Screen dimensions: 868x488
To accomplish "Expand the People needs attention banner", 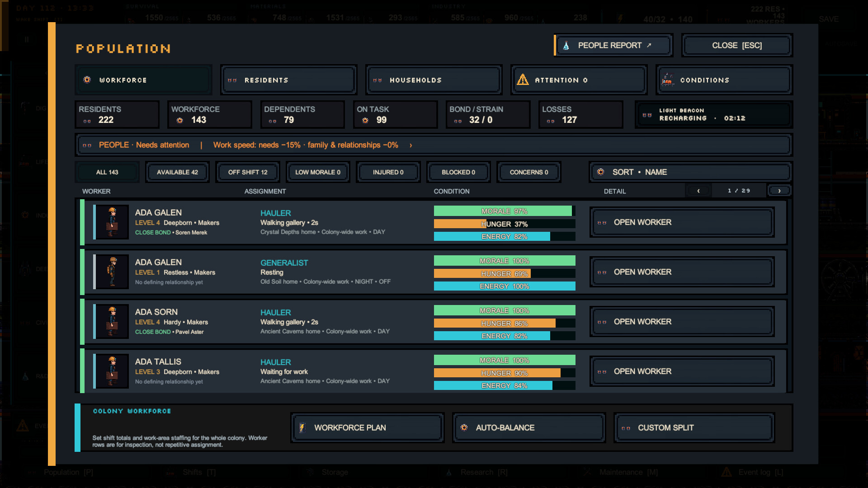I will pyautogui.click(x=434, y=145).
